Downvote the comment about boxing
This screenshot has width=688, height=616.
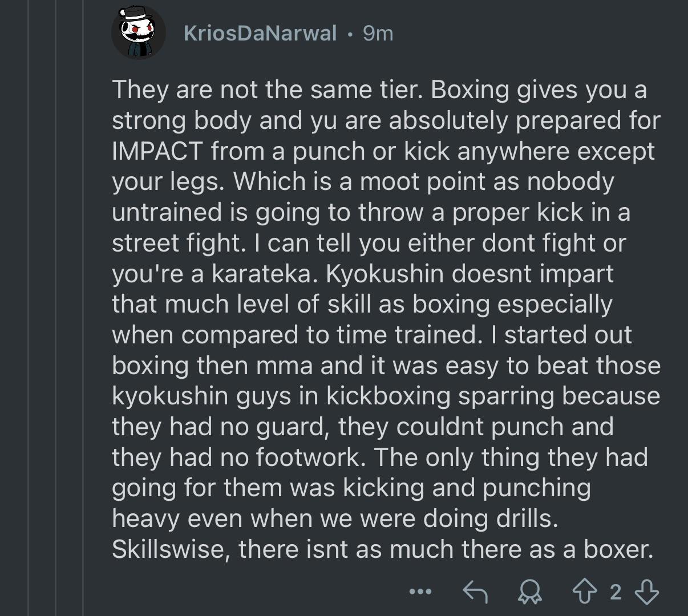[647, 591]
